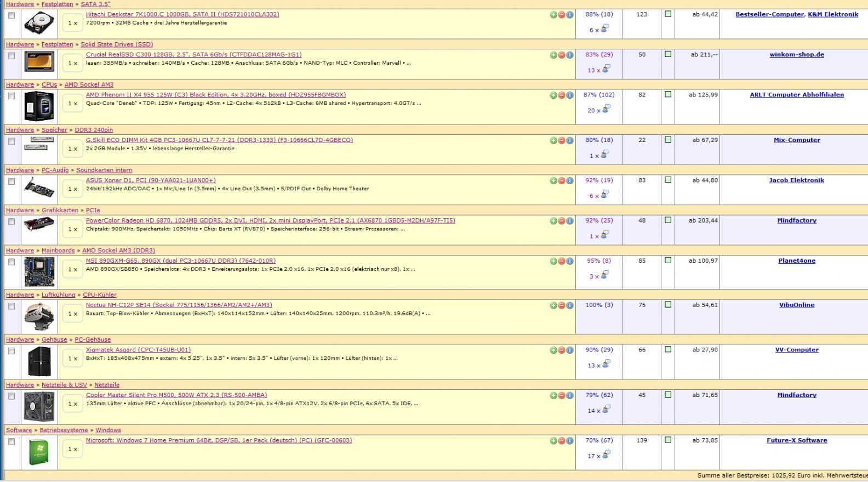Click green plus icon for AMD Phenom II

pos(553,95)
